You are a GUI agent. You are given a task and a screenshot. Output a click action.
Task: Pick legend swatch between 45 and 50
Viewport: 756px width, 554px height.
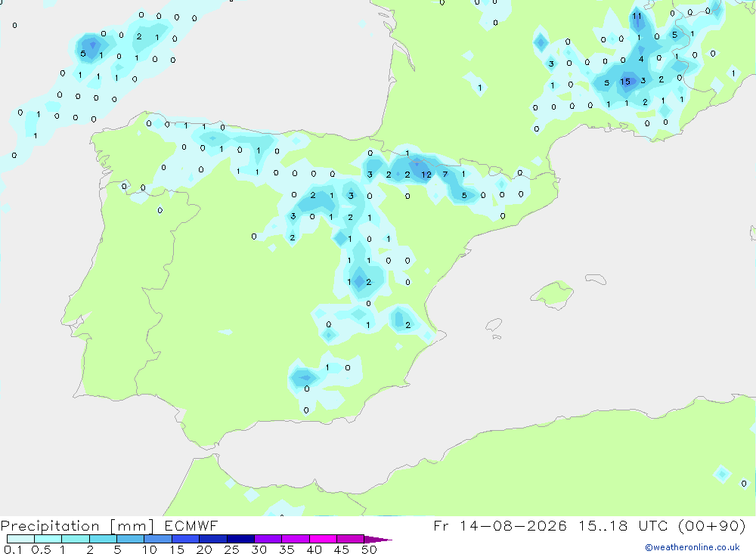tap(350, 539)
